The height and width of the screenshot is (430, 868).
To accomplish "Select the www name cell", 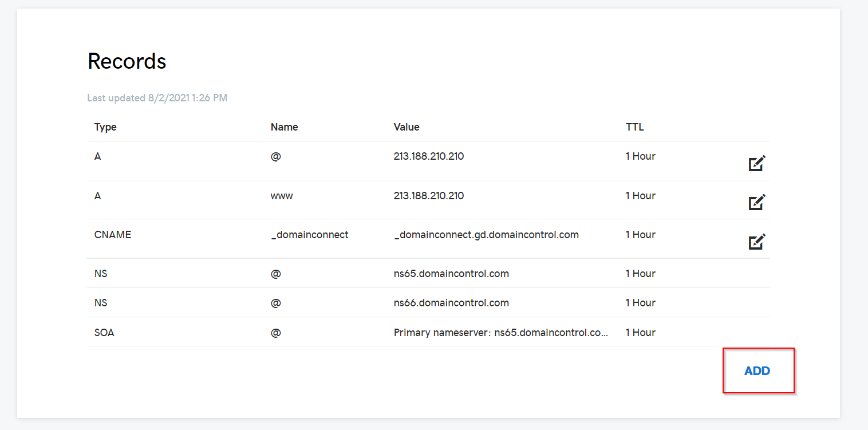I will (282, 196).
